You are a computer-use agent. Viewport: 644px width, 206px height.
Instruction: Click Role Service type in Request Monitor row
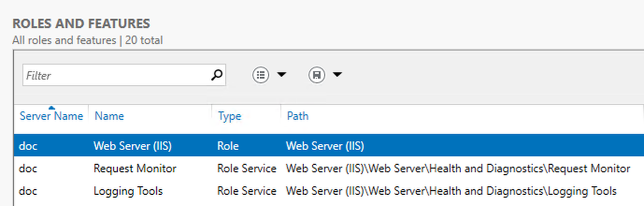point(247,169)
